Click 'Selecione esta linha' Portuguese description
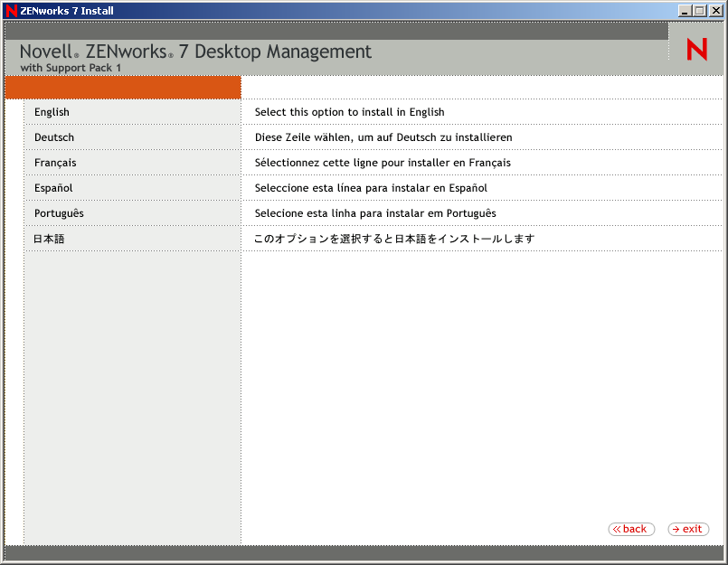The height and width of the screenshot is (565, 728). pos(375,213)
